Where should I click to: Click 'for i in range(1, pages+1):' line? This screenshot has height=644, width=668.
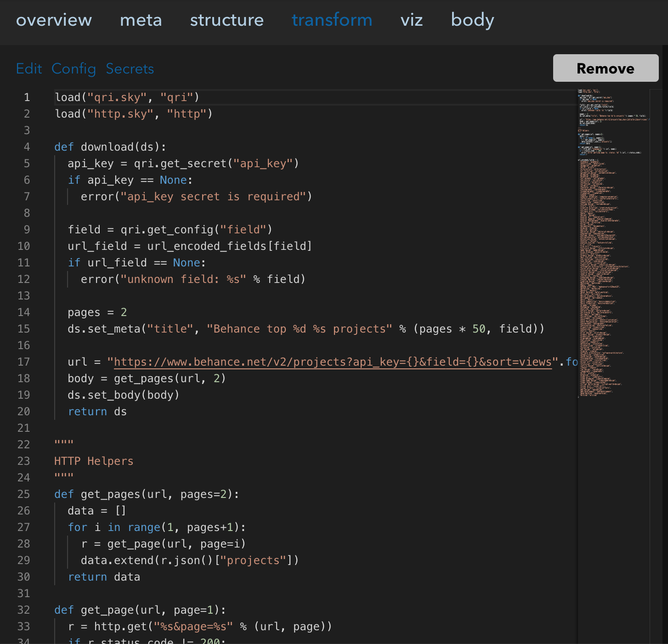(x=157, y=527)
